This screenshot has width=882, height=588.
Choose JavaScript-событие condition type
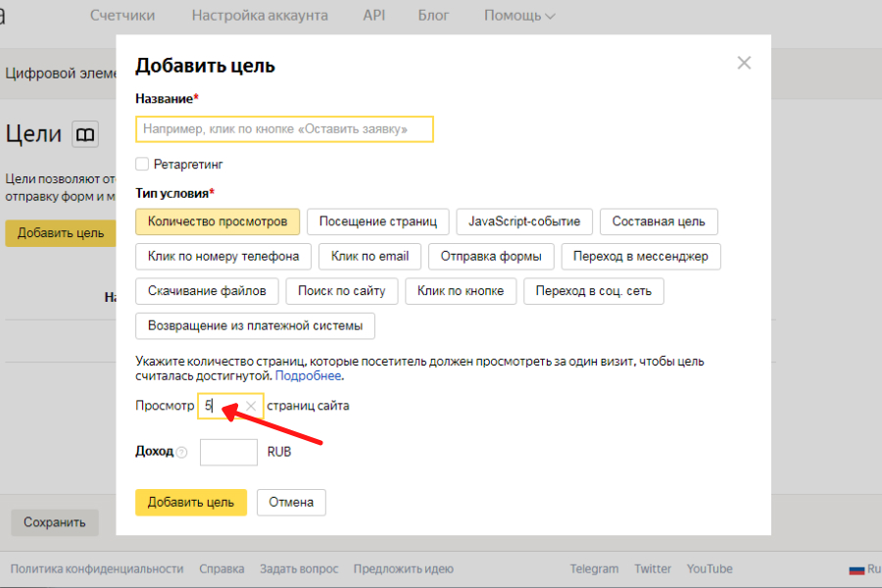coord(524,221)
